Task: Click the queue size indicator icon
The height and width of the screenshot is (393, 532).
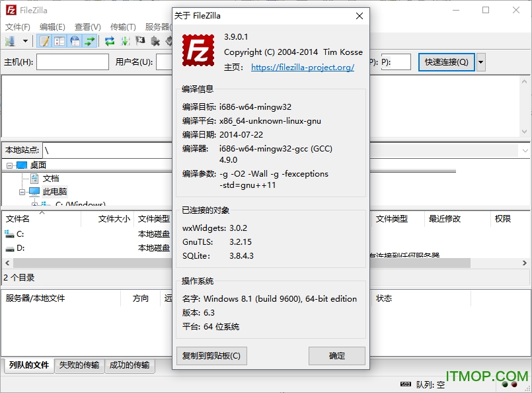Action: click(x=406, y=384)
